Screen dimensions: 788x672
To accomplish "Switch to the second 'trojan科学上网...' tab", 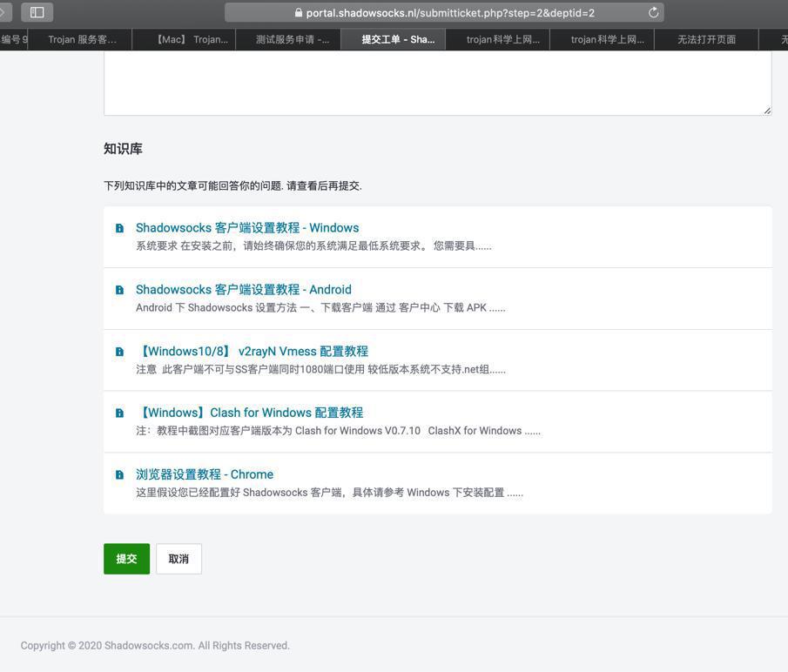I will [x=602, y=40].
